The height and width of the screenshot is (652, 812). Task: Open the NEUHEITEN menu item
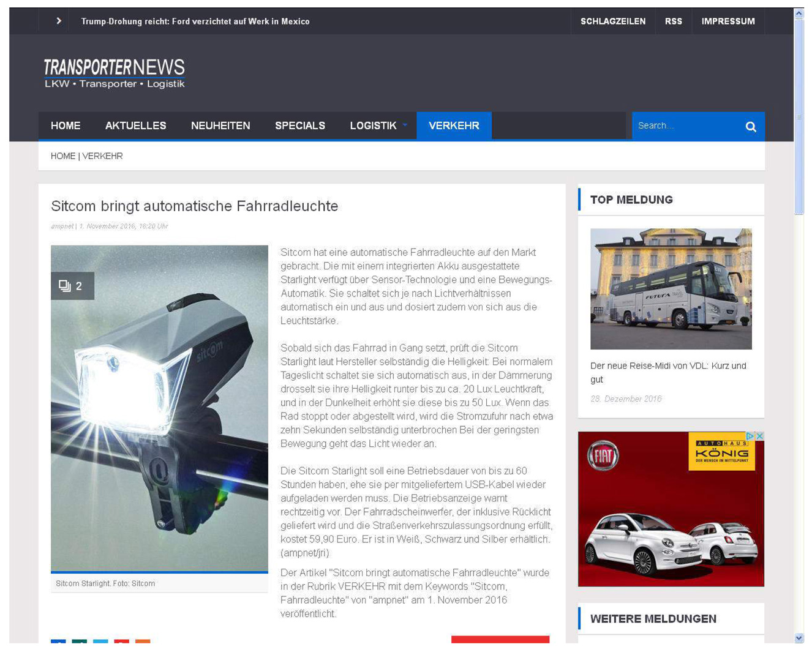(x=220, y=126)
